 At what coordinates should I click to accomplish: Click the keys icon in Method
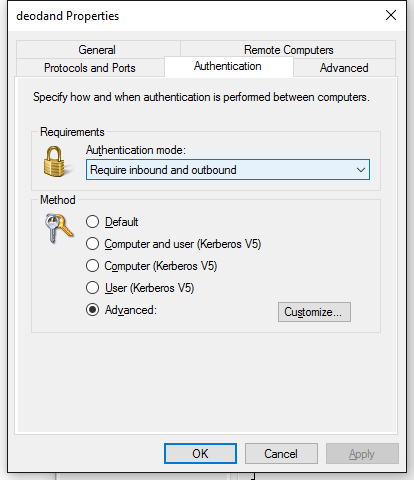click(59, 228)
